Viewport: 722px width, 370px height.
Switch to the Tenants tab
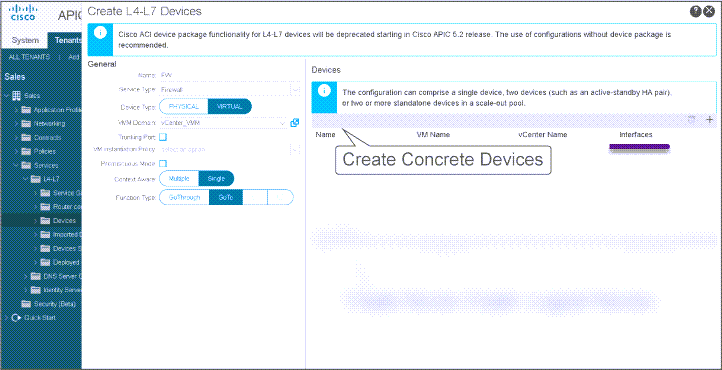point(65,40)
